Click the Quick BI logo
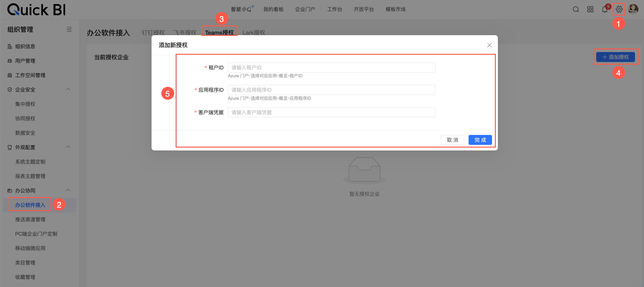 (37, 9)
